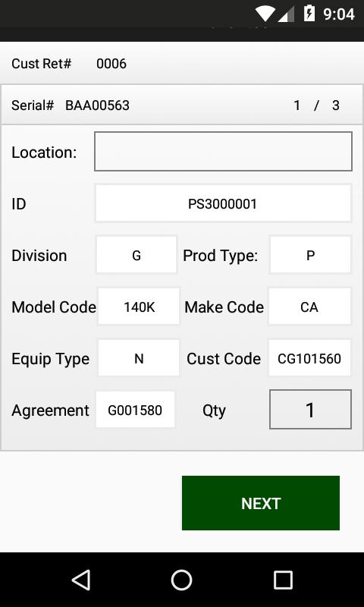Viewport: 364px width, 607px height.
Task: Tap the cellular signal icon
Action: [286, 14]
